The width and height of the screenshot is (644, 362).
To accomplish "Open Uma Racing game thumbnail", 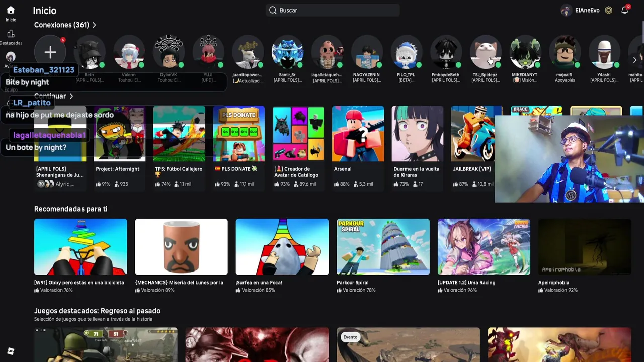I will [x=484, y=247].
